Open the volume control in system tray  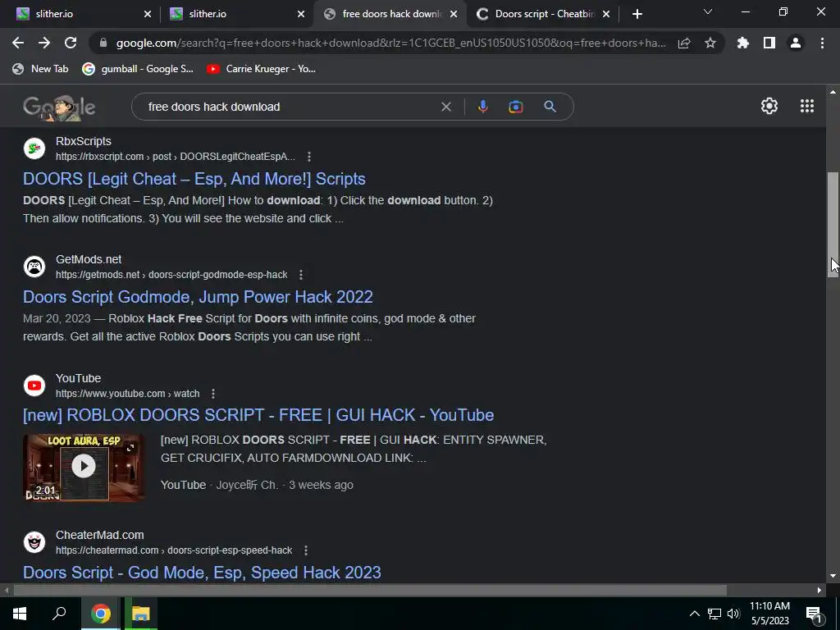(x=733, y=614)
